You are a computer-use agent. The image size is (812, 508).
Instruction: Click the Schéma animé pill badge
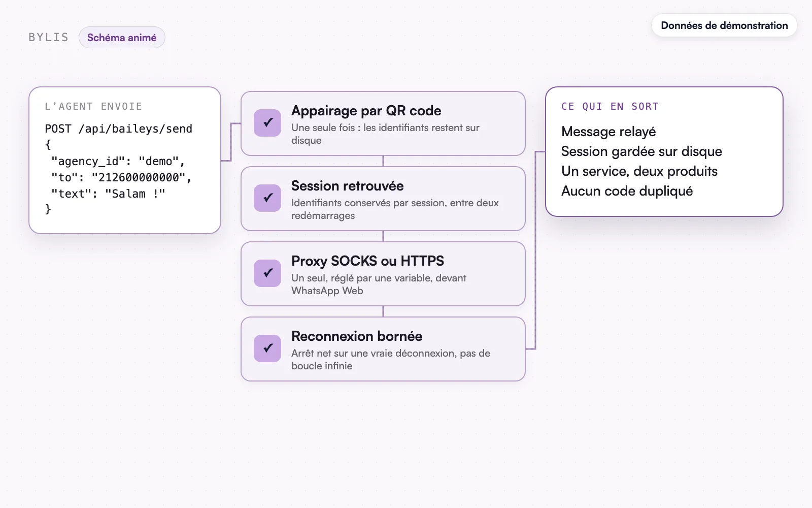pos(122,38)
